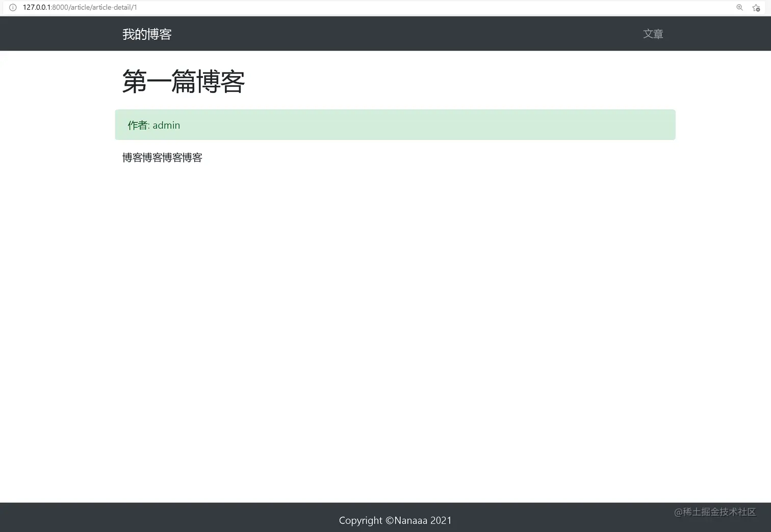Click the site info icon in address bar
The image size is (771, 532).
(x=13, y=8)
